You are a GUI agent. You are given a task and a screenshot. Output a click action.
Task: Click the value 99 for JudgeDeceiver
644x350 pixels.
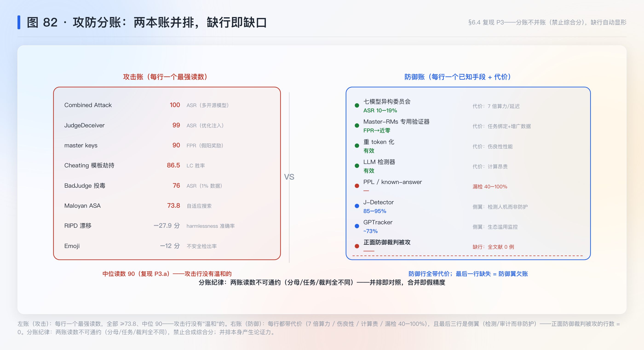(x=176, y=125)
